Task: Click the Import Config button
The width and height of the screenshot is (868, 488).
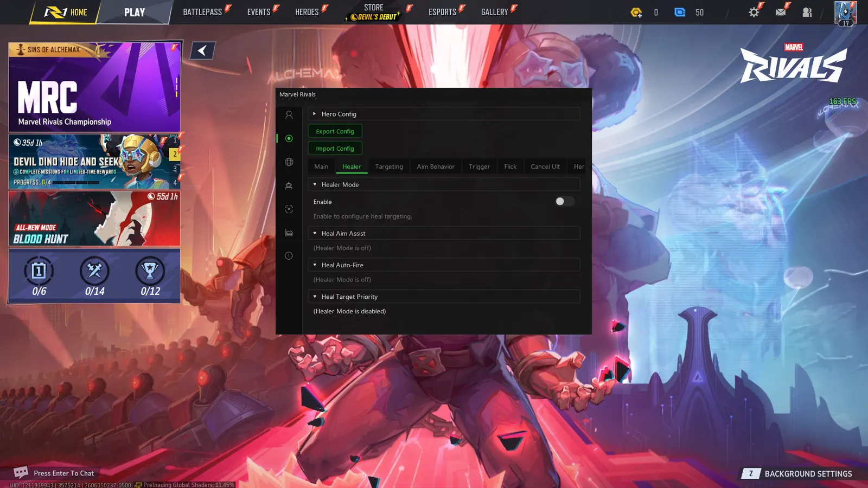Action: [335, 149]
